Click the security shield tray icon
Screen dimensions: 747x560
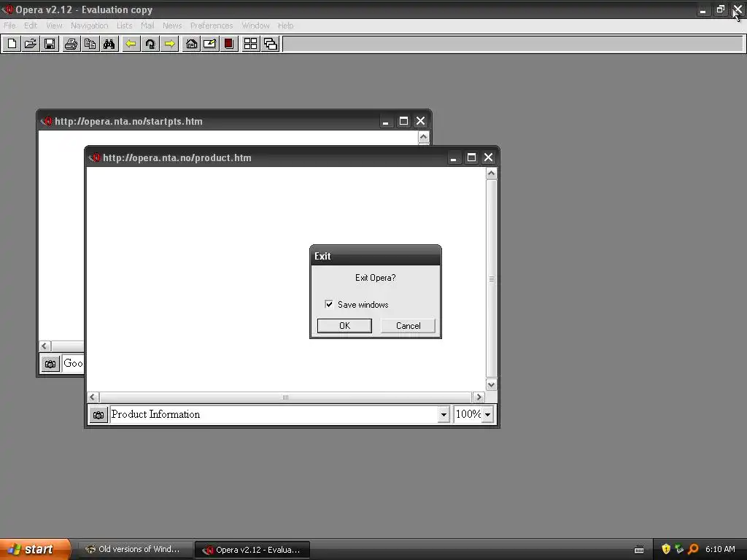tap(666, 549)
